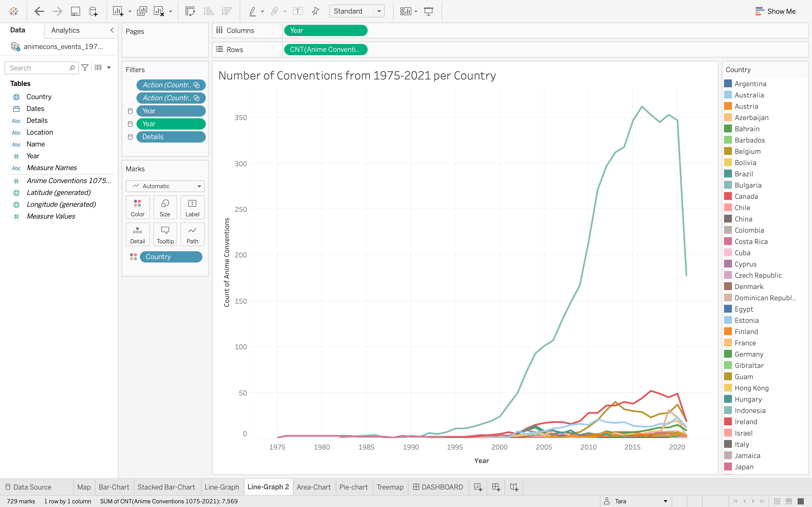Toggle the filter fields funnel icon
812x507 pixels.
coord(85,68)
